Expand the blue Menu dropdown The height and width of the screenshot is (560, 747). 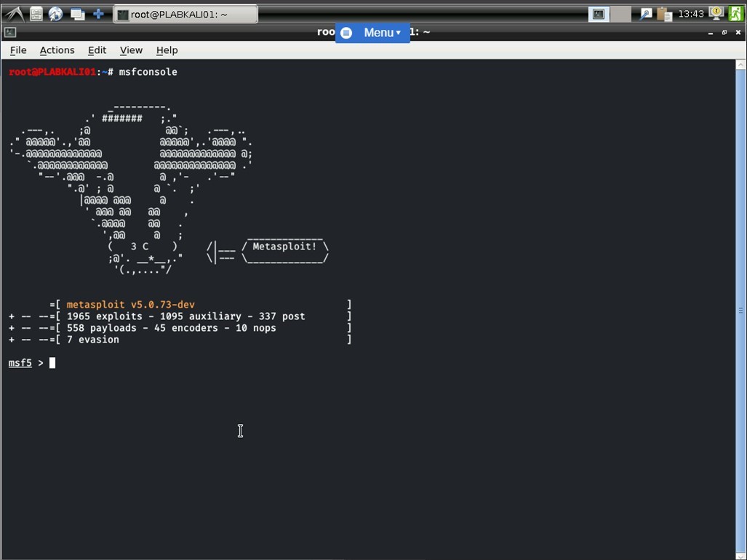point(372,33)
